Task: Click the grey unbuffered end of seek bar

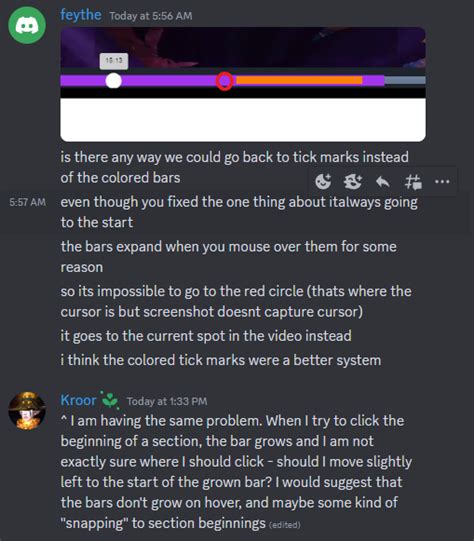Action: (405, 80)
